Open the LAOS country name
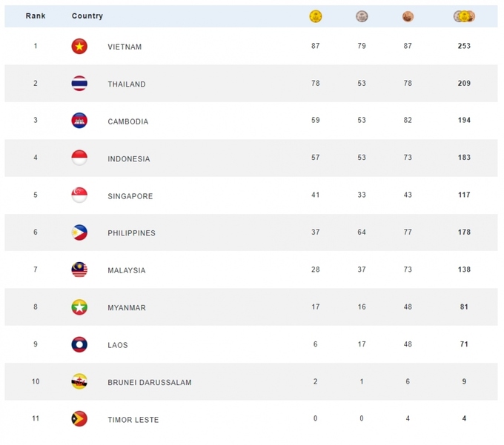Screen dimensions: 504x445 coord(118,345)
